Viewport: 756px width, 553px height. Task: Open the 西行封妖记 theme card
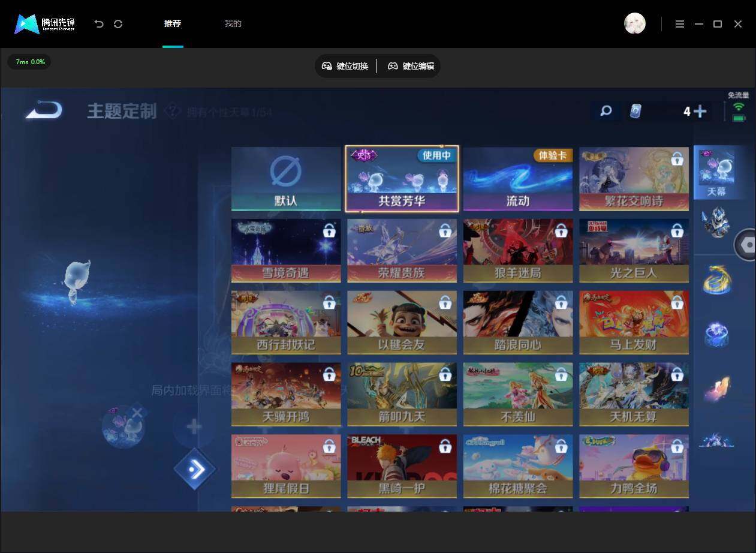pos(286,323)
